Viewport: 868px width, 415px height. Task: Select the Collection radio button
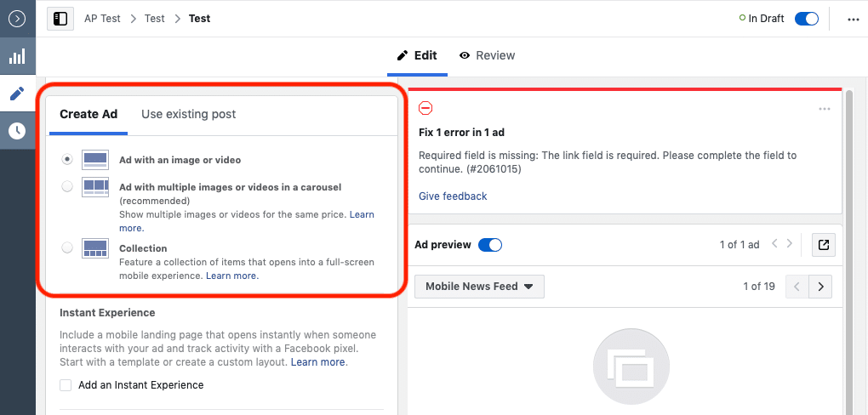tap(67, 247)
